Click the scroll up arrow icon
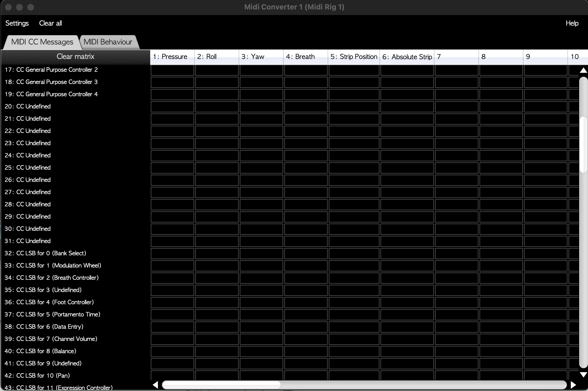This screenshot has width=588, height=391. pos(583,70)
